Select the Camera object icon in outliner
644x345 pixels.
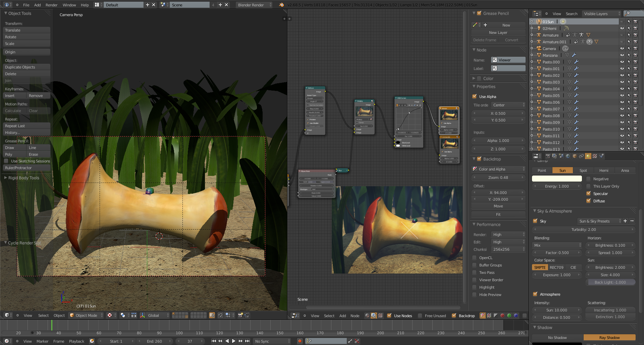(539, 48)
